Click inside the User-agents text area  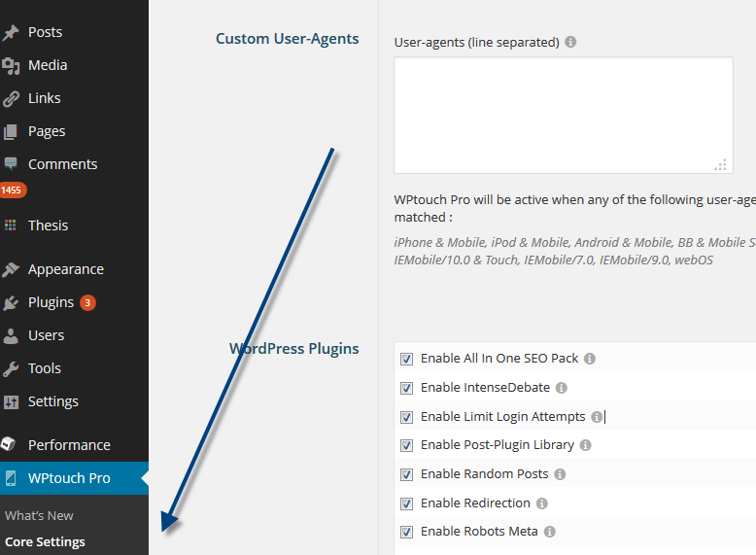point(564,116)
